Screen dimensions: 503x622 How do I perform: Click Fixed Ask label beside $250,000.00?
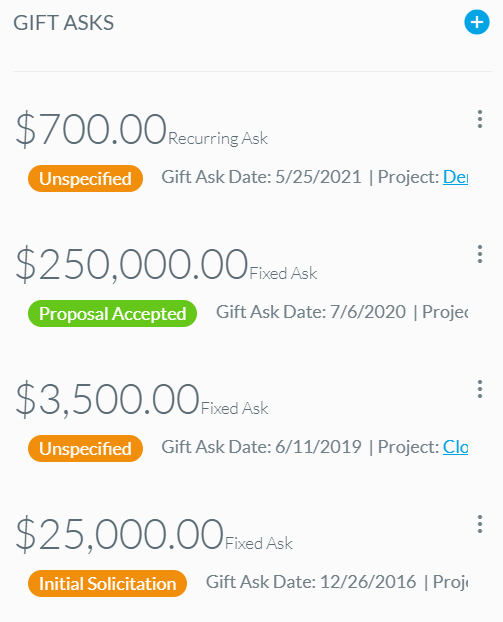coord(283,273)
